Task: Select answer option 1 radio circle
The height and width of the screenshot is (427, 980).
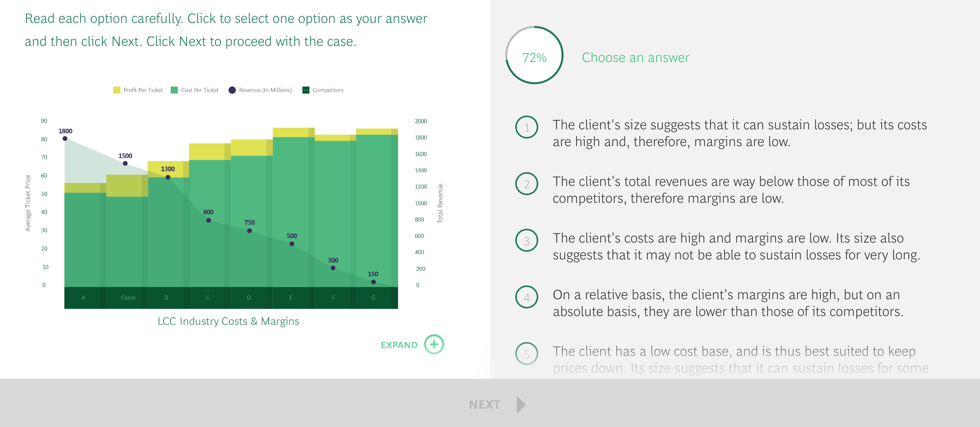Action: tap(527, 127)
